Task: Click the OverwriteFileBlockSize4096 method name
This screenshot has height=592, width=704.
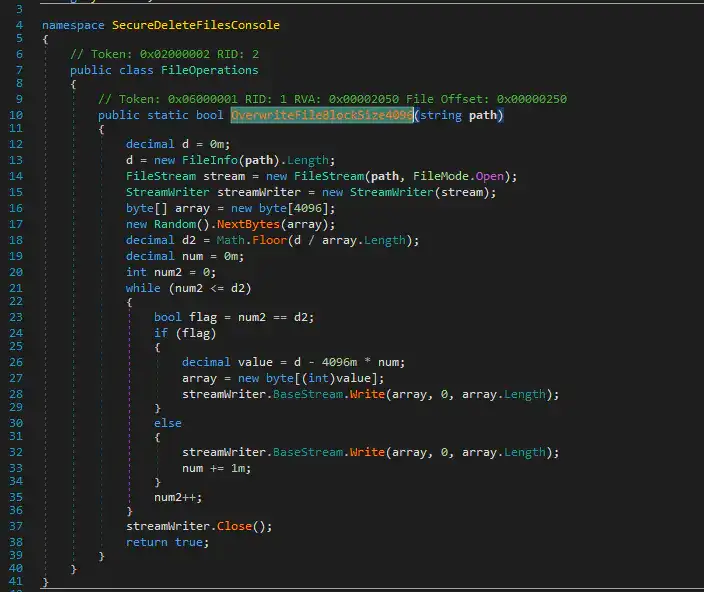Action: [322, 116]
